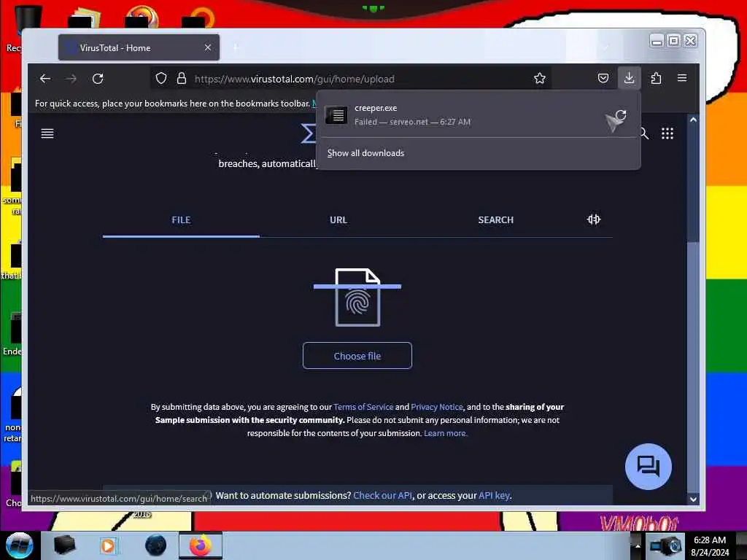This screenshot has width=747, height=560.
Task: Open the tracking protection shield icon
Action: pyautogui.click(x=161, y=78)
